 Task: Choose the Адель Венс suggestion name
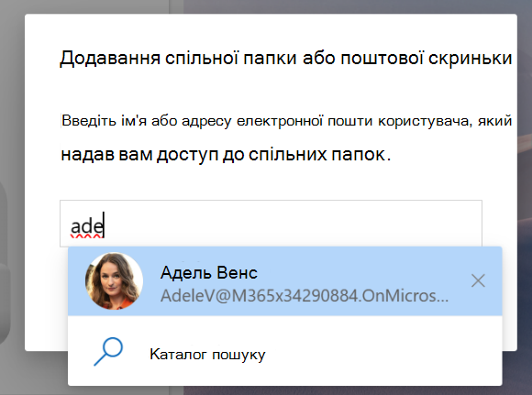click(209, 272)
